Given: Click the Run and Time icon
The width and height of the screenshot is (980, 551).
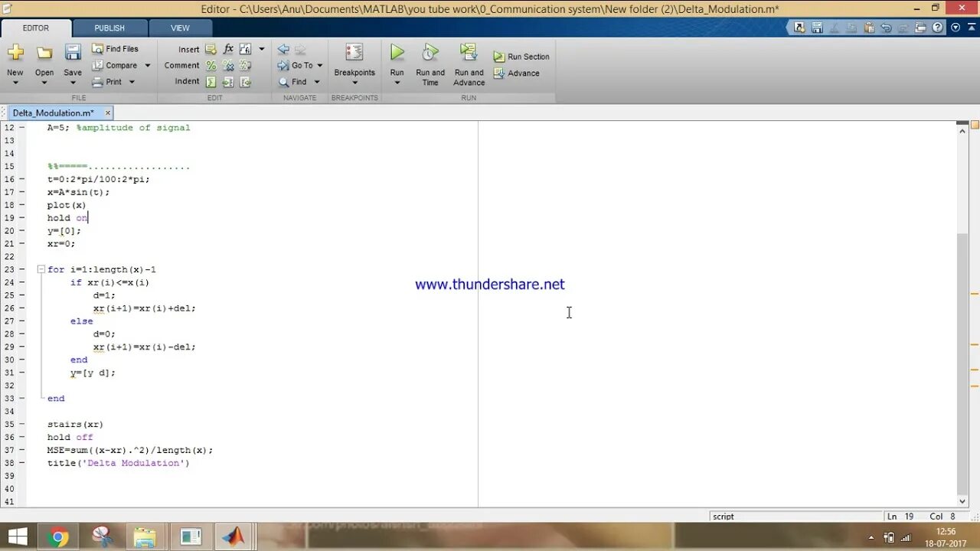Looking at the screenshot, I should pyautogui.click(x=430, y=52).
